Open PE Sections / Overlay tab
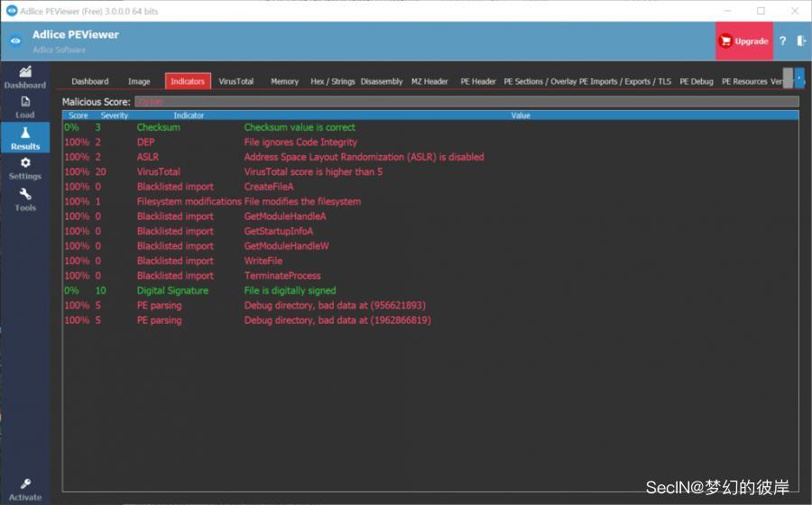Screen dimensions: 812x505 tap(540, 81)
